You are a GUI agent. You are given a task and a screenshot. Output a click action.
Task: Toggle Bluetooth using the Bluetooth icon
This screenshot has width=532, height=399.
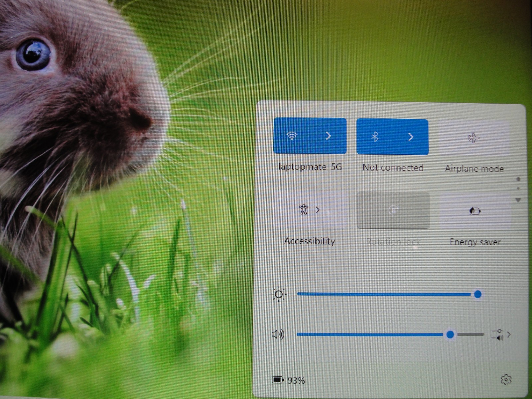375,137
